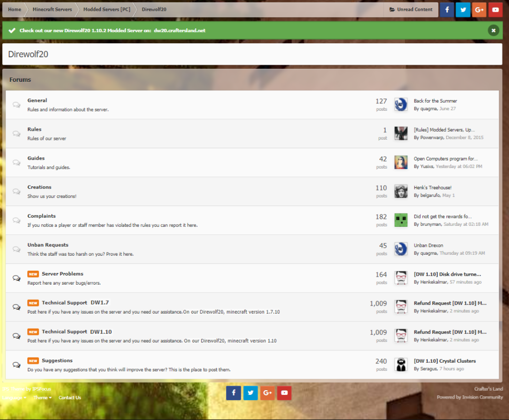Open the General forum
This screenshot has width=509, height=420.
coord(37,101)
